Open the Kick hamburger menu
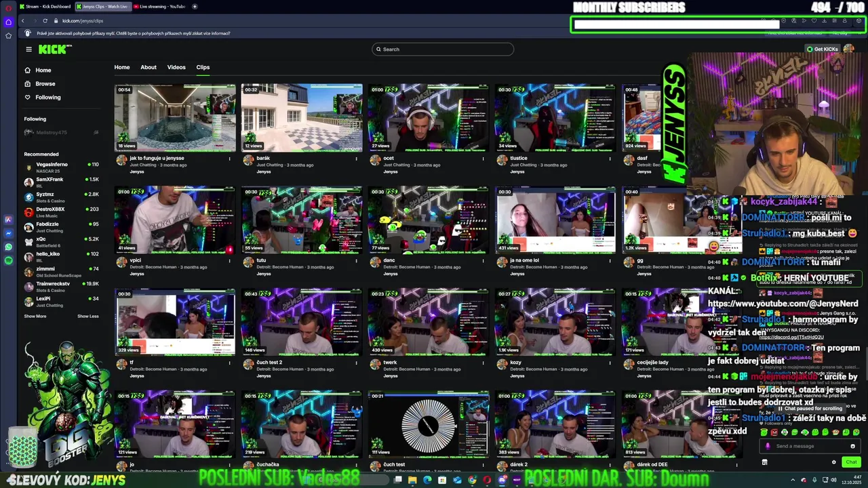868x488 pixels. [28, 49]
